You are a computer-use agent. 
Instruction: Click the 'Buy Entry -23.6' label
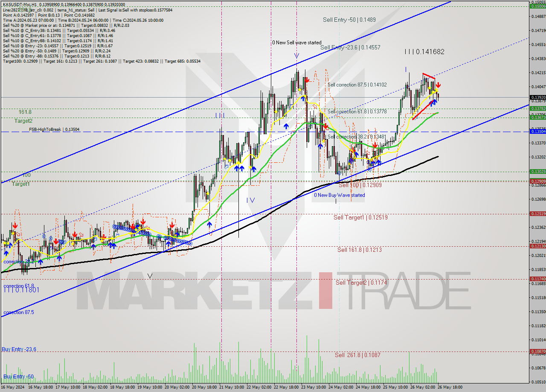[x=19, y=349]
